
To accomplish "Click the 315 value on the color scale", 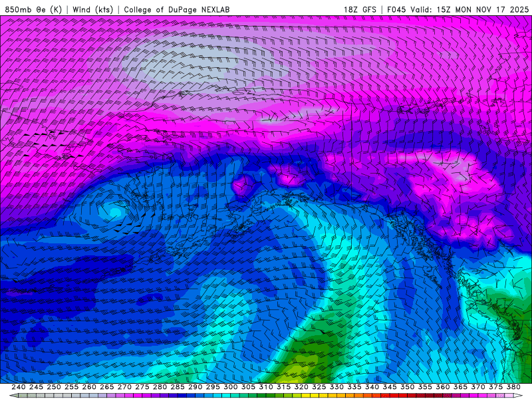I will pos(284,387).
